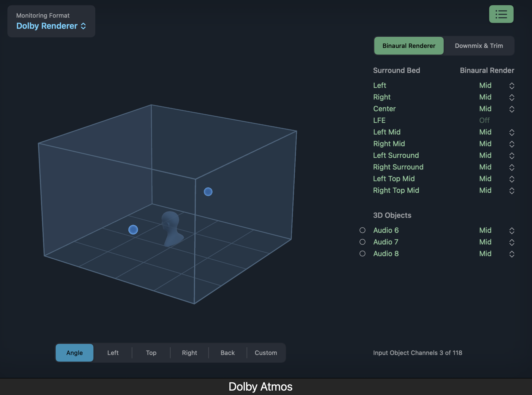Image resolution: width=532 pixels, height=395 pixels.
Task: Click the Right surround bed channel label
Action: point(382,97)
